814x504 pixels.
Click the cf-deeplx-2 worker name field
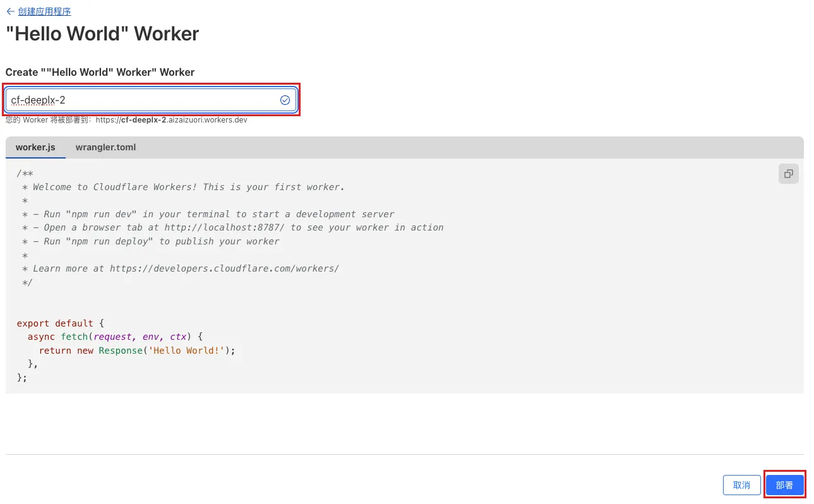tap(151, 100)
